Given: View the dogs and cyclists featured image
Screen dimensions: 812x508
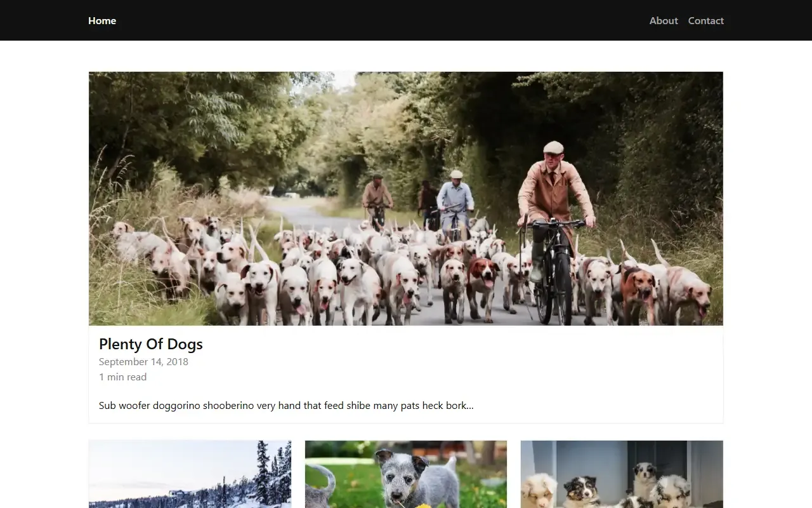Looking at the screenshot, I should click(x=406, y=199).
